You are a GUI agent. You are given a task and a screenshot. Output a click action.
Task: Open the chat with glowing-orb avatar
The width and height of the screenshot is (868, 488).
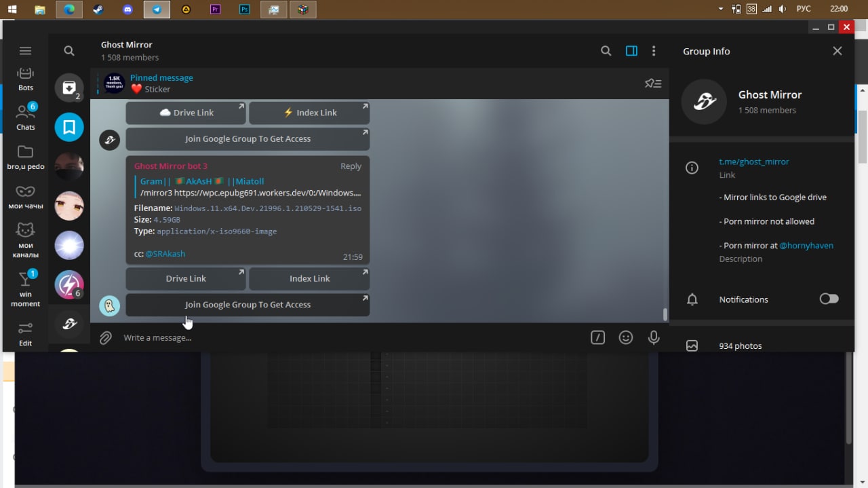(69, 245)
